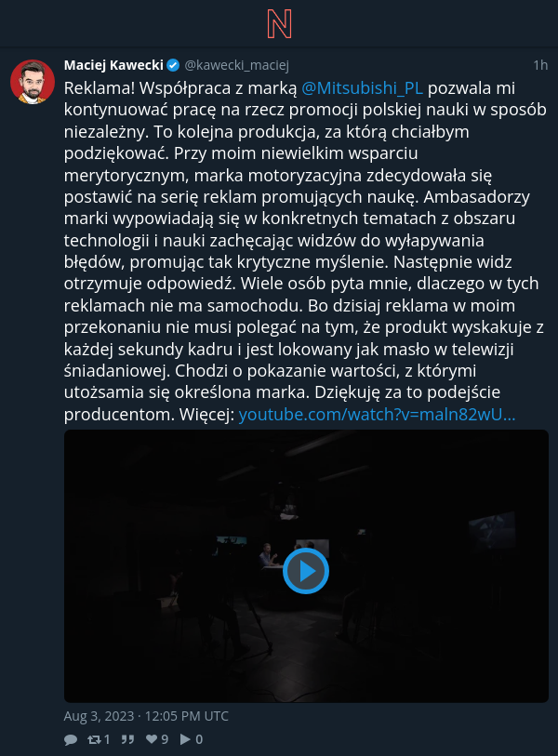This screenshot has height=756, width=558.
Task: Open the 1h tweet timestamp link
Action: (540, 65)
